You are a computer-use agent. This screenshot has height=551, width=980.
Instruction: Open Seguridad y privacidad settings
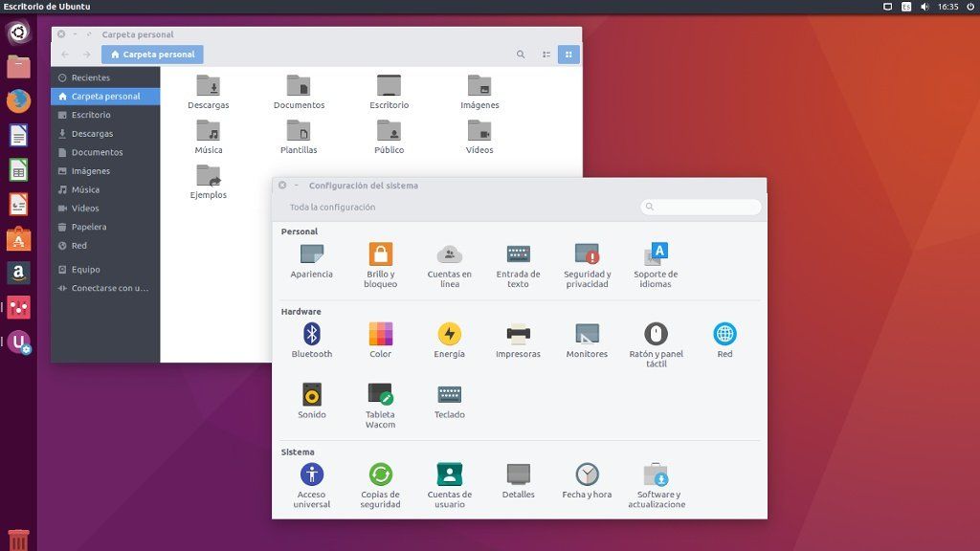tap(587, 254)
